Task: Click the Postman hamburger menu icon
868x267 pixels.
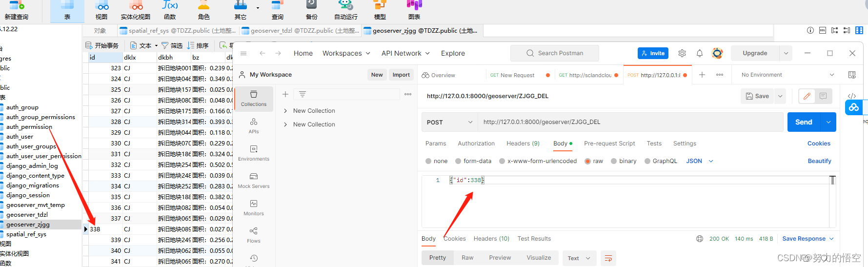Action: (243, 53)
